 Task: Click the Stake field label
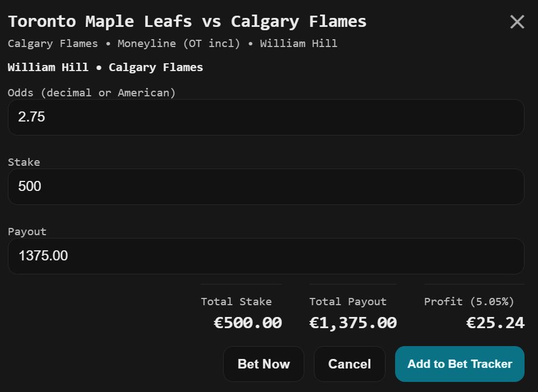(x=24, y=162)
